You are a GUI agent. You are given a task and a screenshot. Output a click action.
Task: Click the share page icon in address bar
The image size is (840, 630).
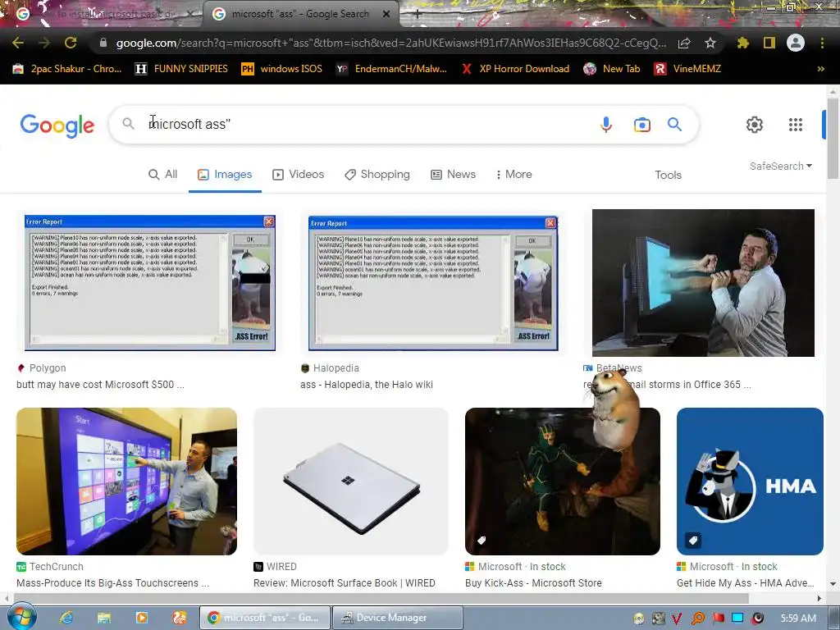pos(684,43)
